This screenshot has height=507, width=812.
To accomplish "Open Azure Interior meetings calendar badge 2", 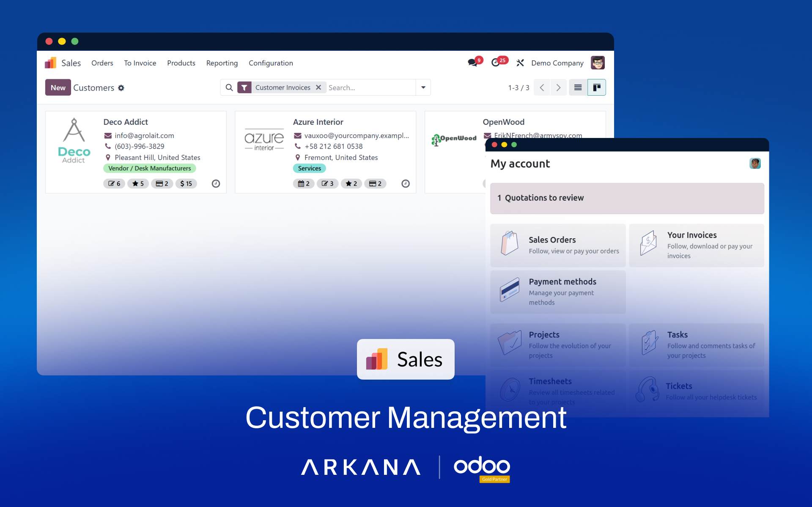I will (304, 184).
